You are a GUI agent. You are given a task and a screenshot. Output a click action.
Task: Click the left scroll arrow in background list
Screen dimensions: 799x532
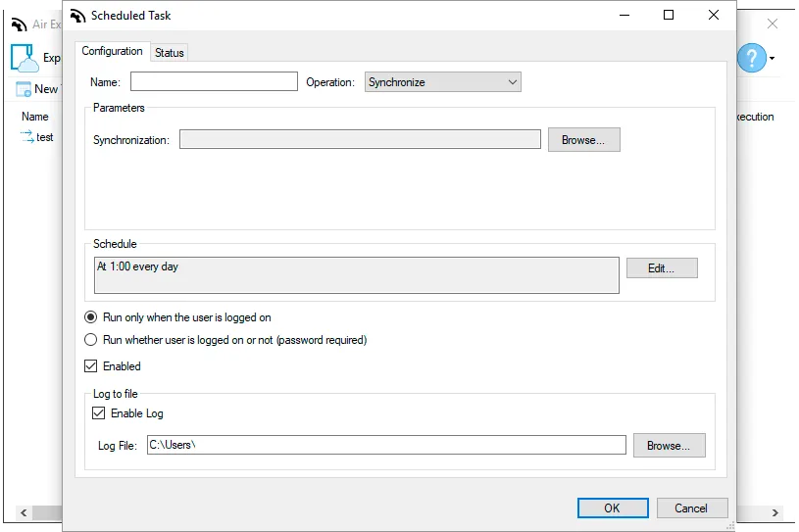coord(24,512)
